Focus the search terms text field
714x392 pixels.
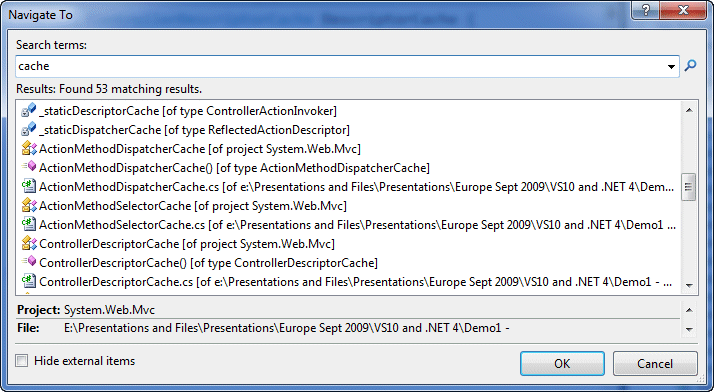click(x=341, y=66)
